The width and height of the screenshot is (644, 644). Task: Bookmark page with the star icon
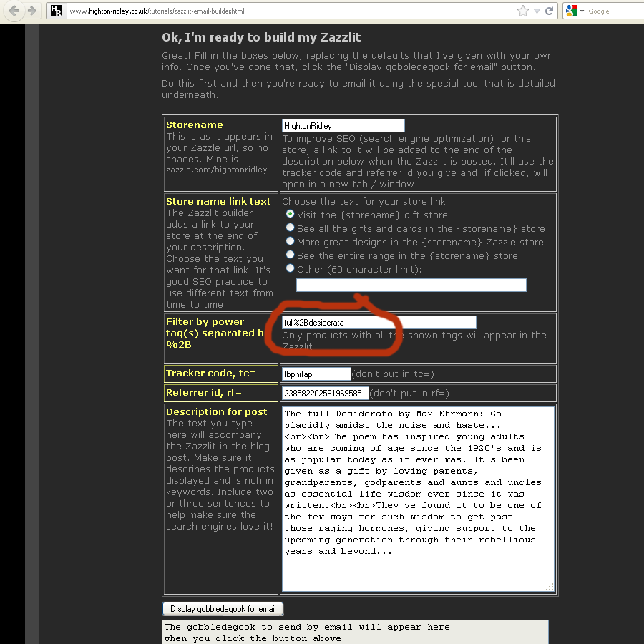point(523,11)
